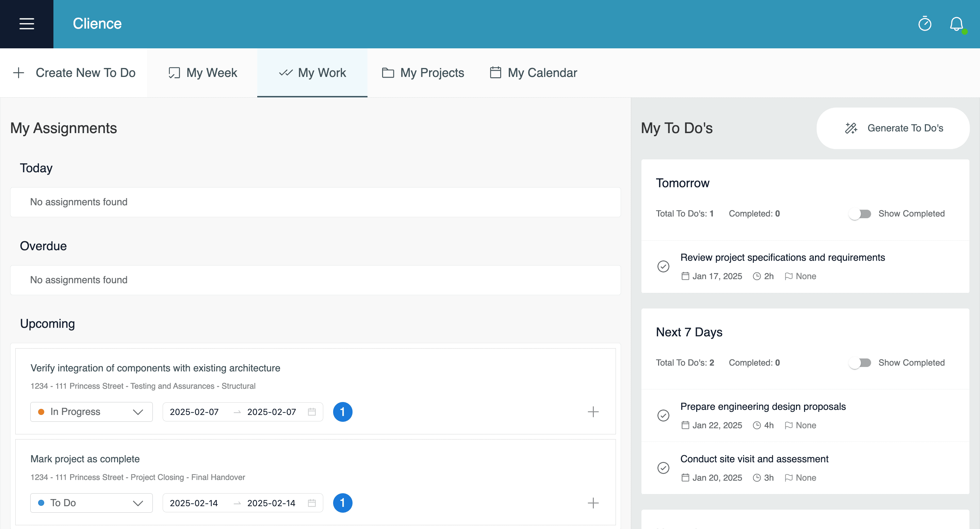Click the flag icon on 'Conduct site visit and assessment'
980x529 pixels.
coord(789,478)
